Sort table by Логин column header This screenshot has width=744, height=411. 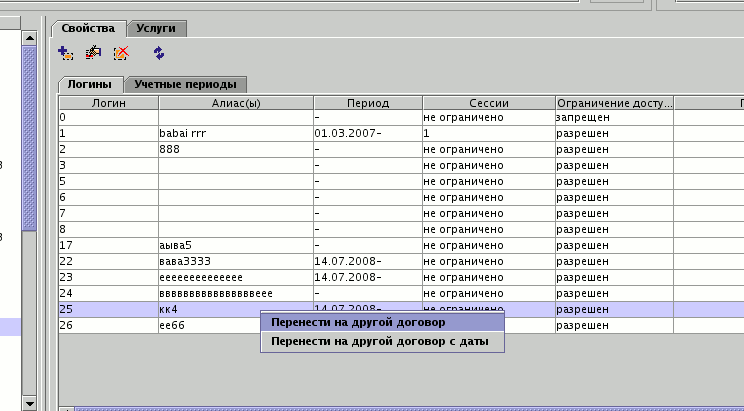tap(108, 103)
